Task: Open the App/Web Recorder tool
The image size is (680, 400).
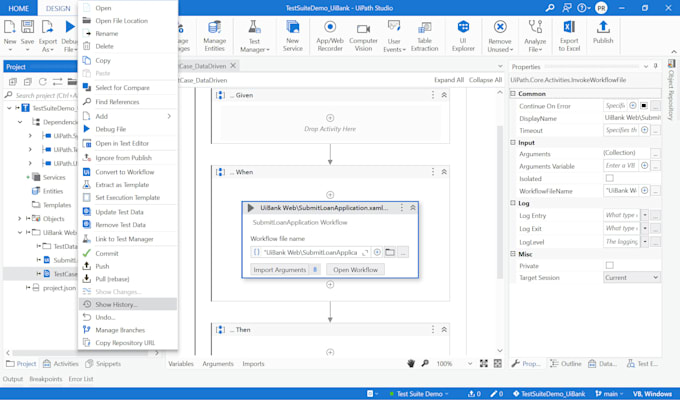Action: click(x=330, y=34)
